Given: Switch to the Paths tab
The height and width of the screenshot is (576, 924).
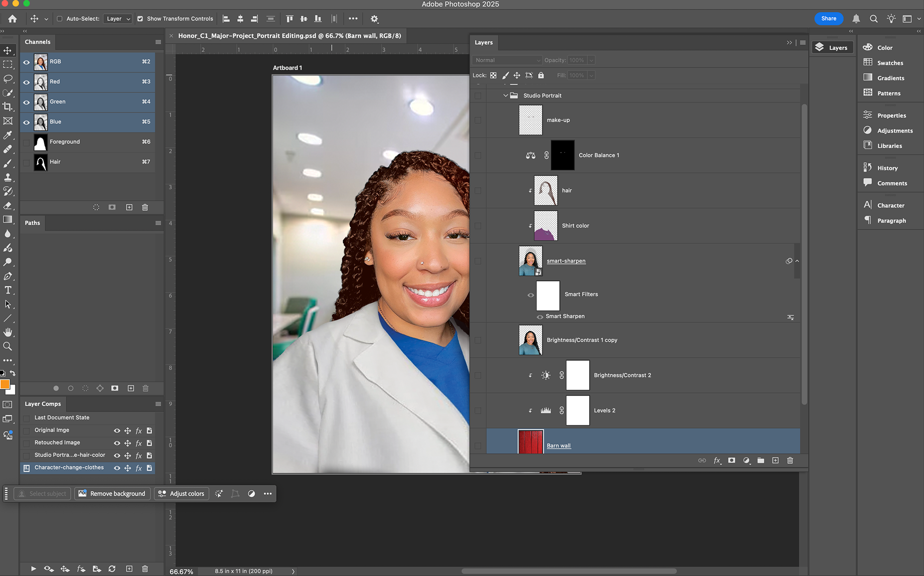Looking at the screenshot, I should point(32,223).
